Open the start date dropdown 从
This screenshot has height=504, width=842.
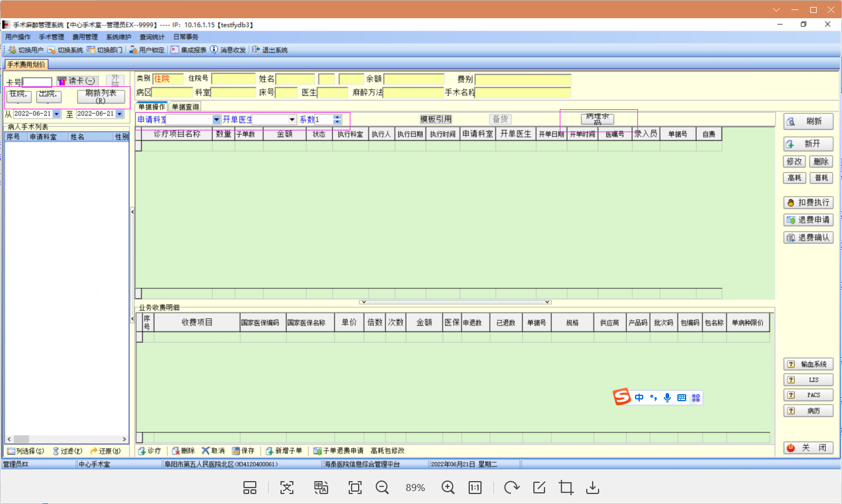(56, 114)
